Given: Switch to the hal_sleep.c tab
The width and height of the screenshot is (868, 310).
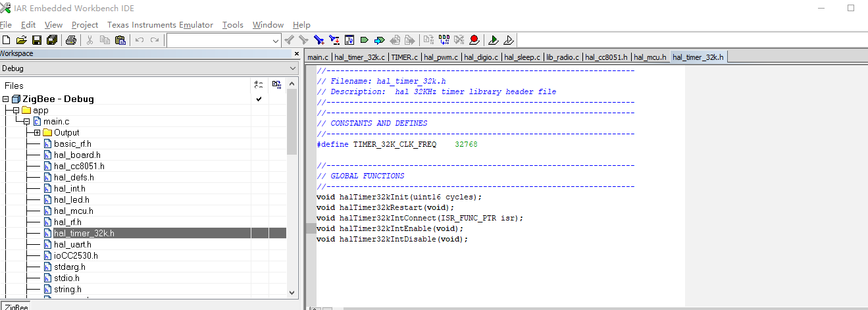Looking at the screenshot, I should tap(522, 57).
